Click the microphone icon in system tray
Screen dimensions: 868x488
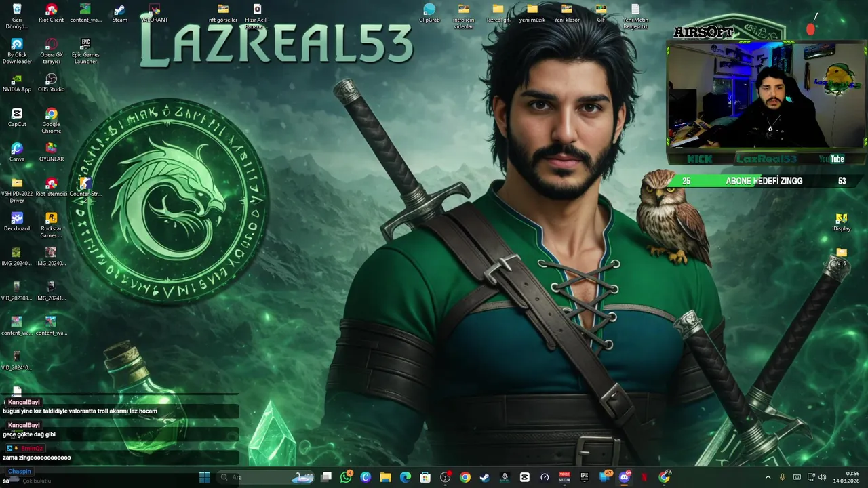click(x=783, y=477)
